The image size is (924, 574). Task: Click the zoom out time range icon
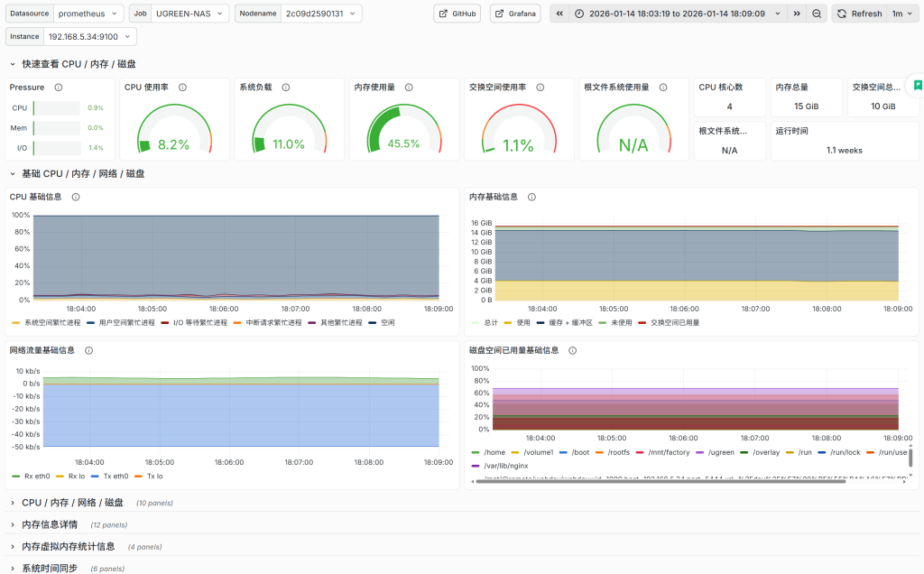[817, 14]
